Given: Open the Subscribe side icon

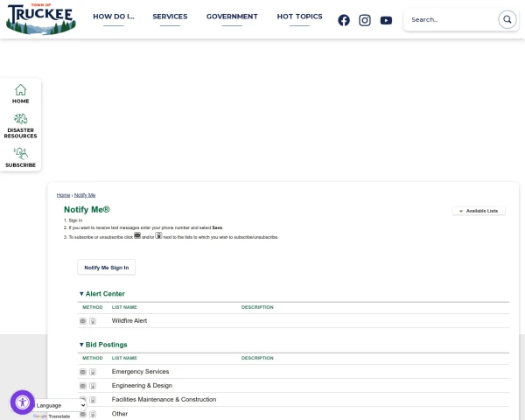Looking at the screenshot, I should (x=20, y=157).
